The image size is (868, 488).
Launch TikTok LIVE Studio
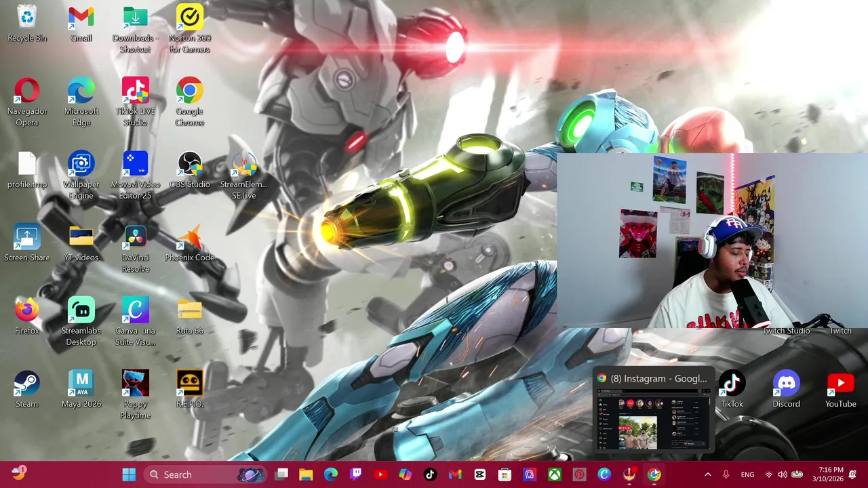(x=136, y=102)
